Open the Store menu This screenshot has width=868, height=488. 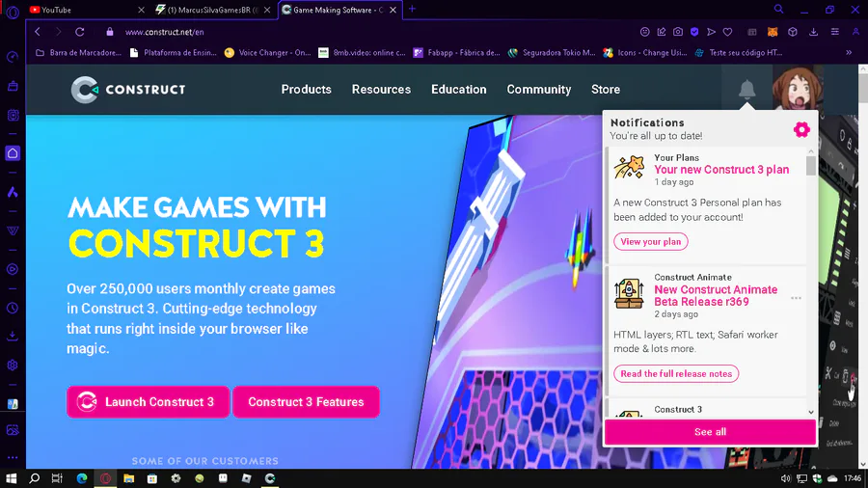(605, 89)
